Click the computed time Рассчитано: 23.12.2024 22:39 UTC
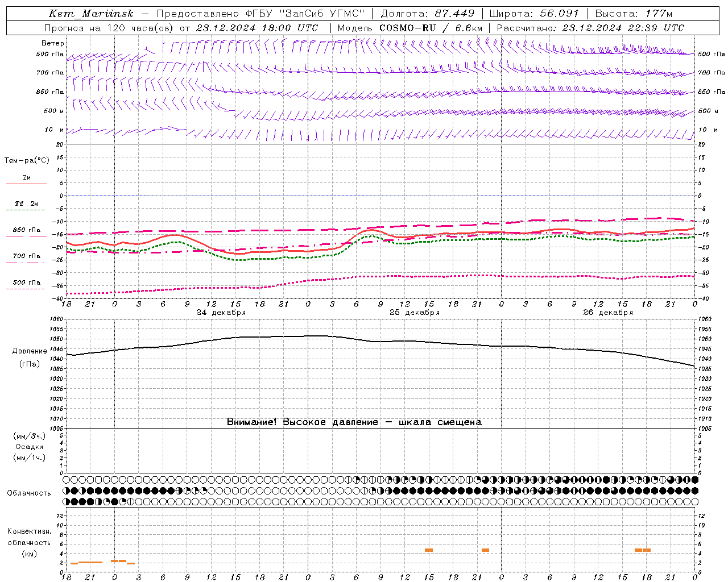Viewport: 728px width, 582px height. [x=590, y=28]
